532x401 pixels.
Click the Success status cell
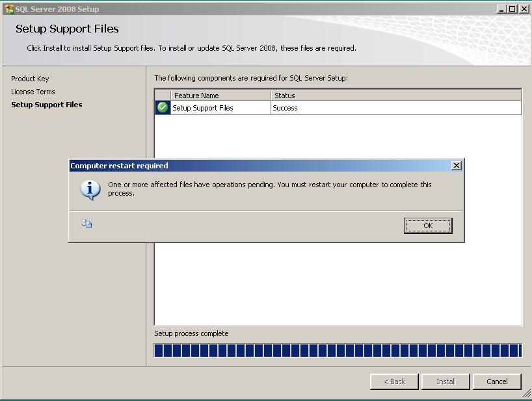tap(396, 108)
